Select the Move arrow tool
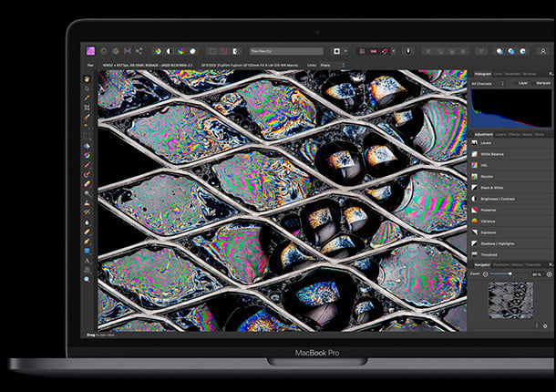This screenshot has height=392, width=556. coord(88,88)
